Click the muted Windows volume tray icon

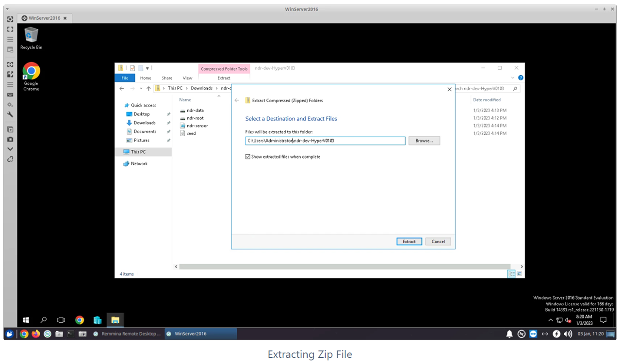[568, 320]
